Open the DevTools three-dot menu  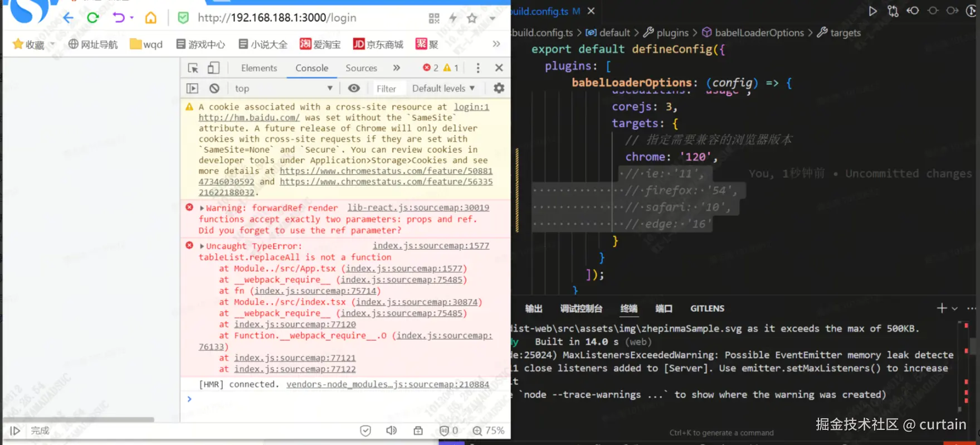point(478,68)
